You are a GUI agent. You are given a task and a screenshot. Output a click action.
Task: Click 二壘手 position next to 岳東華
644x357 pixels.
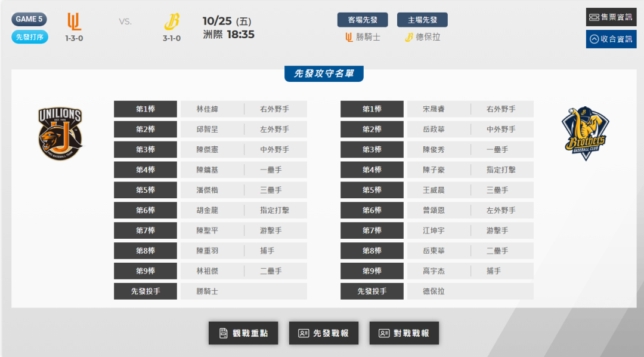pos(497,251)
